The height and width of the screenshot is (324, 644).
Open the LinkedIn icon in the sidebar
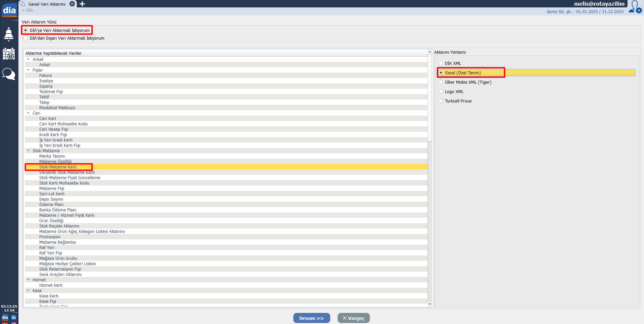pos(14,317)
